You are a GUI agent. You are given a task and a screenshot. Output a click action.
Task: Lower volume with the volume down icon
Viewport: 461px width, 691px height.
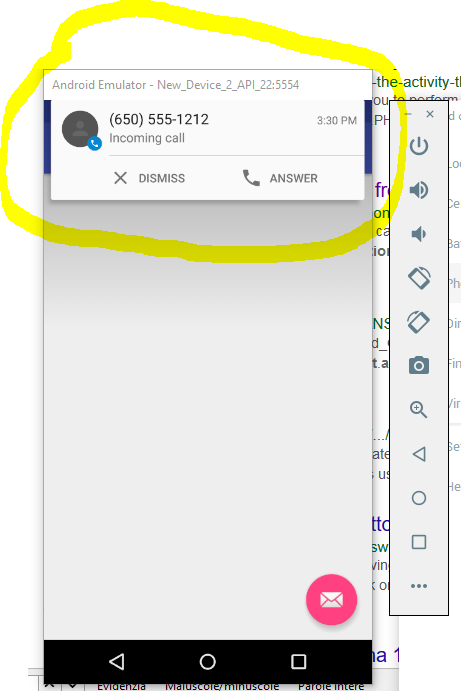(419, 234)
